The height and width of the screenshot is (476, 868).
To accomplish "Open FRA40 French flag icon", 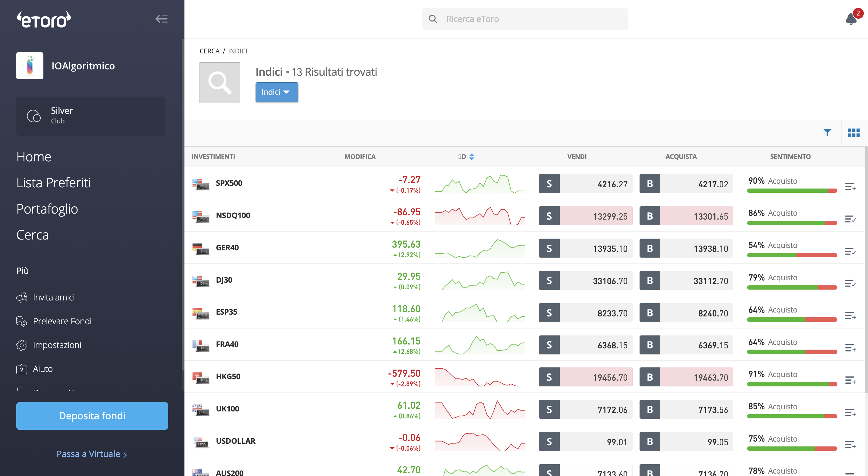I will tap(201, 346).
